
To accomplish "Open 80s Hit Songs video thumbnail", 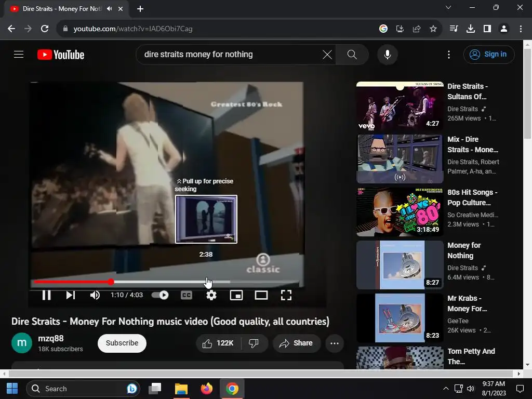I will pyautogui.click(x=400, y=212).
